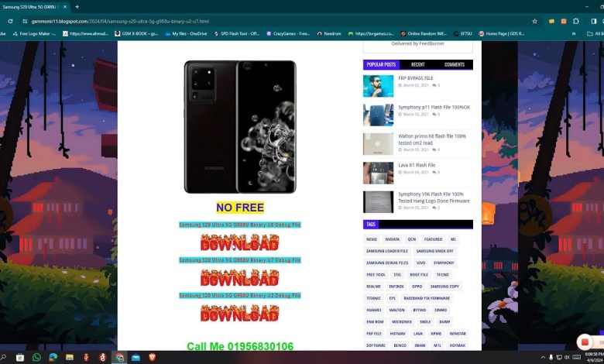Click the yellow extension icon in toolbar
The height and width of the screenshot is (364, 604).
551,21
